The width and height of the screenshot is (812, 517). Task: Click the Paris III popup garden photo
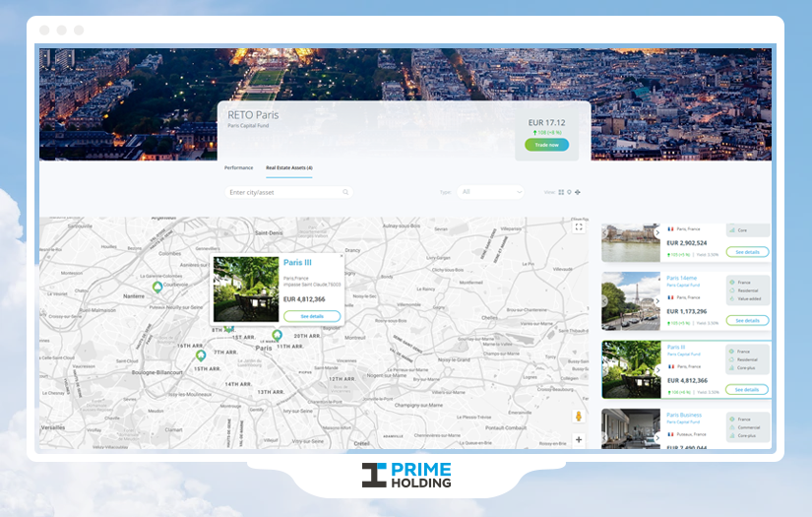pos(246,290)
